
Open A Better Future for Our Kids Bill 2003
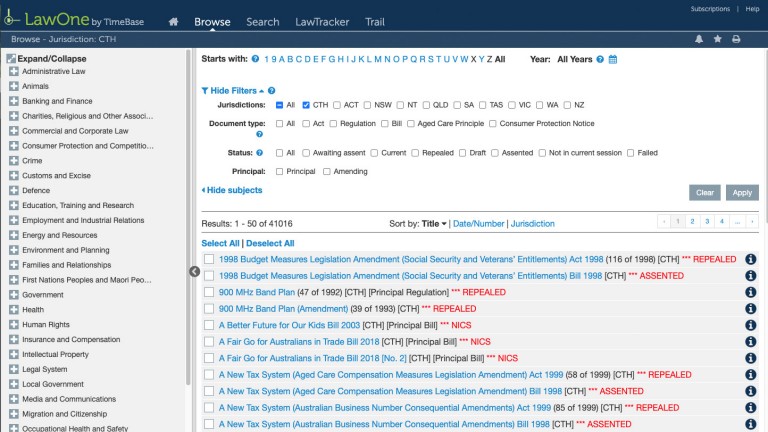point(289,325)
